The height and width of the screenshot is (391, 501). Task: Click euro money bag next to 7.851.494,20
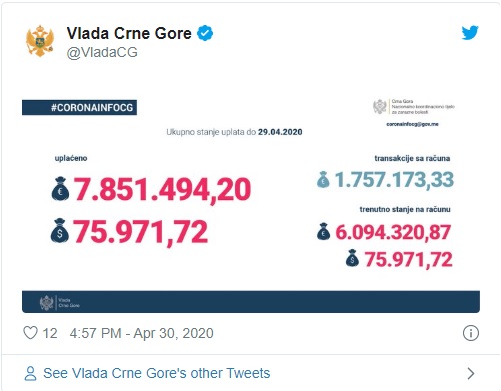[x=60, y=189]
